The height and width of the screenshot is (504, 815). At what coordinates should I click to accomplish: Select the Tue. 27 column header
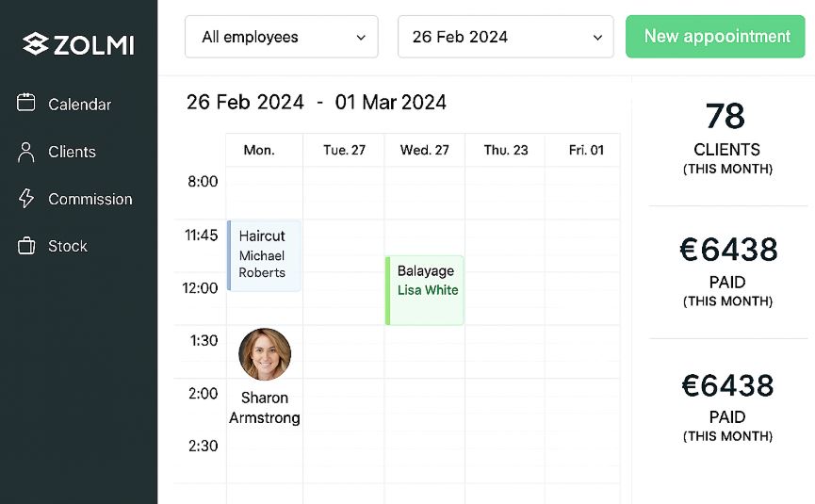[x=344, y=150]
